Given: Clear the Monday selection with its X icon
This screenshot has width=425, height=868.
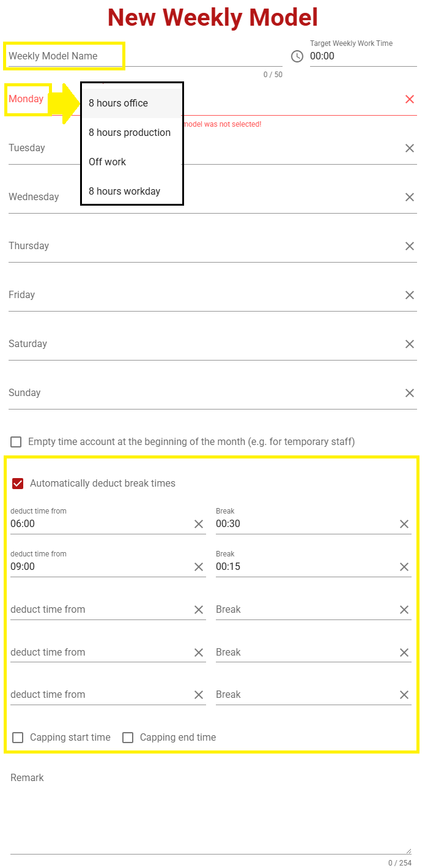Looking at the screenshot, I should pos(410,99).
